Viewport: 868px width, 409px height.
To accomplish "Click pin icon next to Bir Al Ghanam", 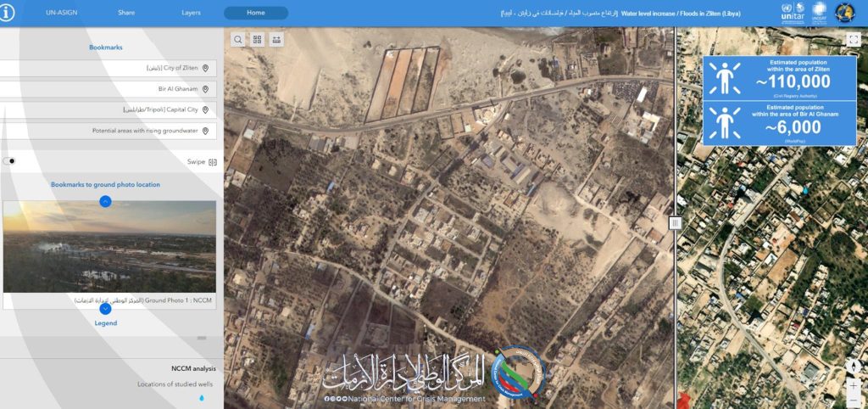I will tap(205, 89).
